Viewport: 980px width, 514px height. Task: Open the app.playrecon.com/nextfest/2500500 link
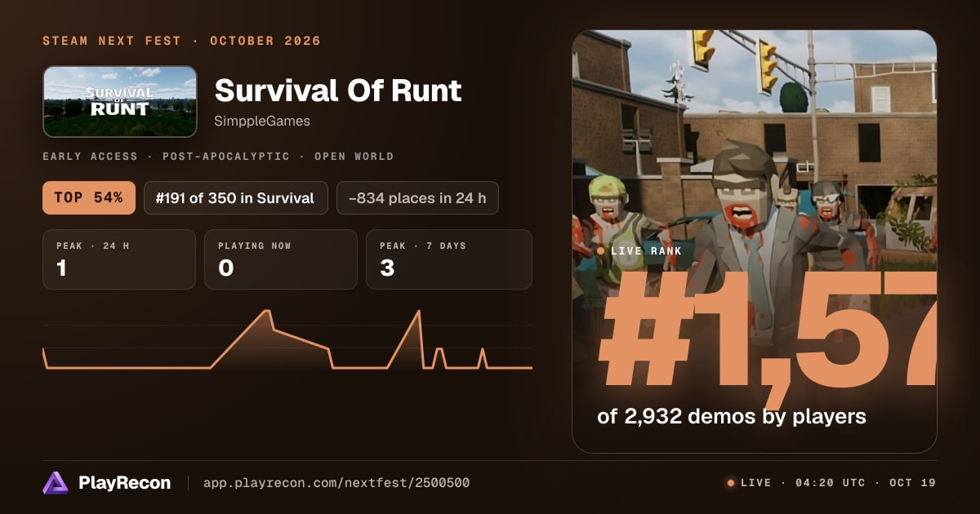coord(336,483)
